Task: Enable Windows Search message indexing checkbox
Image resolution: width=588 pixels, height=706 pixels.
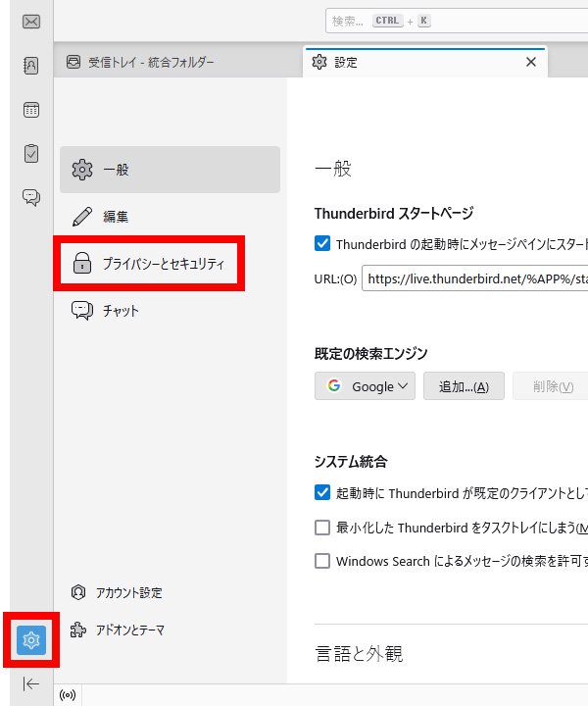Action: [x=322, y=561]
